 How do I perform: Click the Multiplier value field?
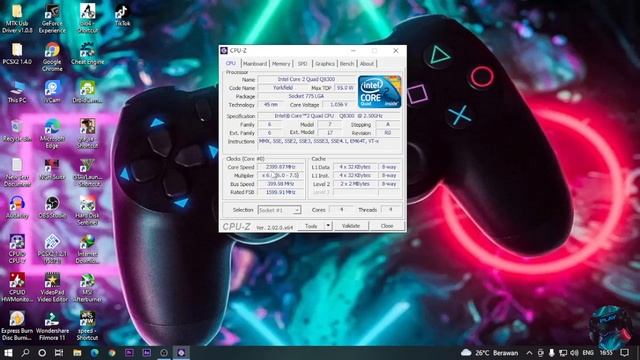[x=281, y=176]
